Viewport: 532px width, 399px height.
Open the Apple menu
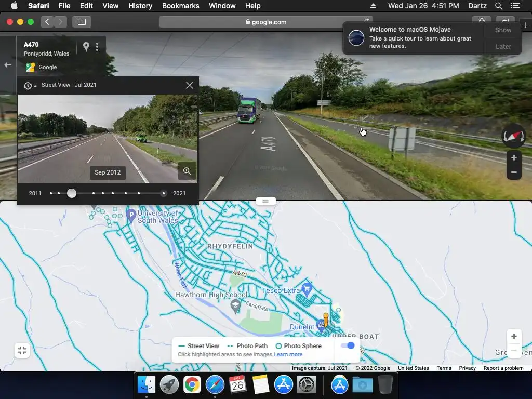[14, 6]
